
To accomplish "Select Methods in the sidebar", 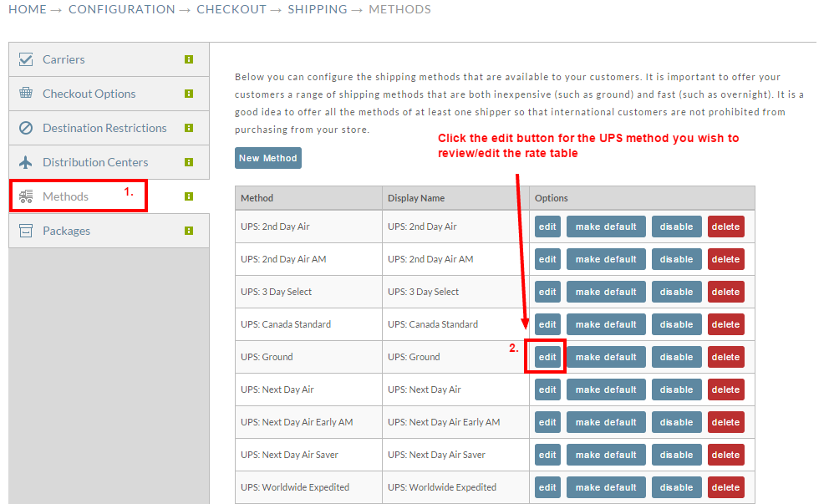I will click(109, 196).
